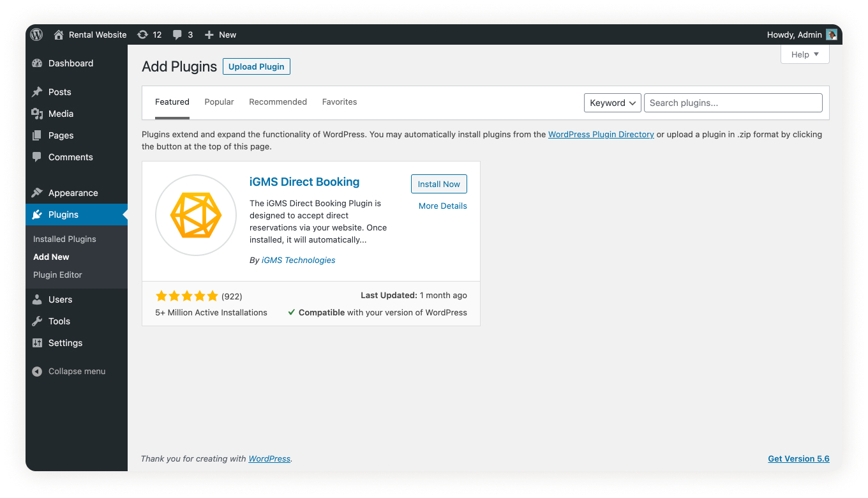868x498 pixels.
Task: Click the rating count (922)
Action: coord(232,296)
